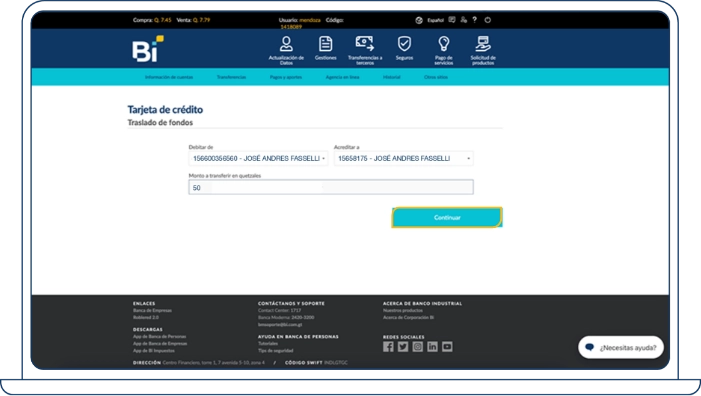Click the Tutoriales footer link

pos(268,344)
